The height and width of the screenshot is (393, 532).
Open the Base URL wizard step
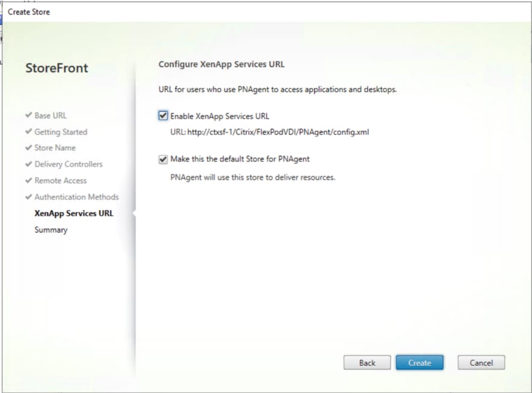coord(51,116)
